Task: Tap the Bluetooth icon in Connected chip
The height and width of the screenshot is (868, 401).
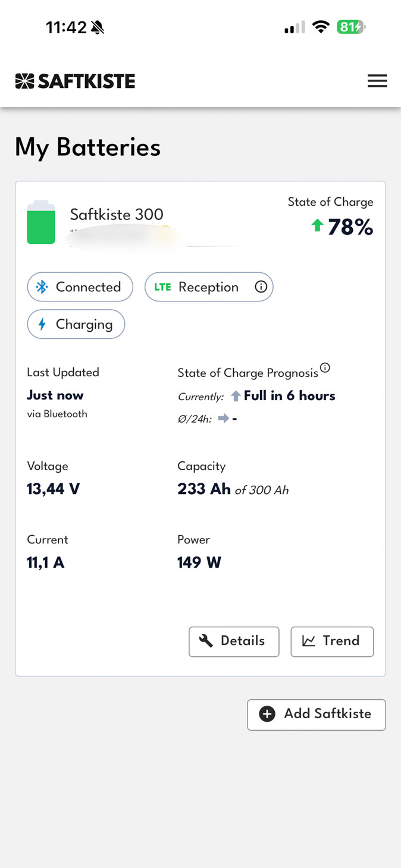Action: 42,287
